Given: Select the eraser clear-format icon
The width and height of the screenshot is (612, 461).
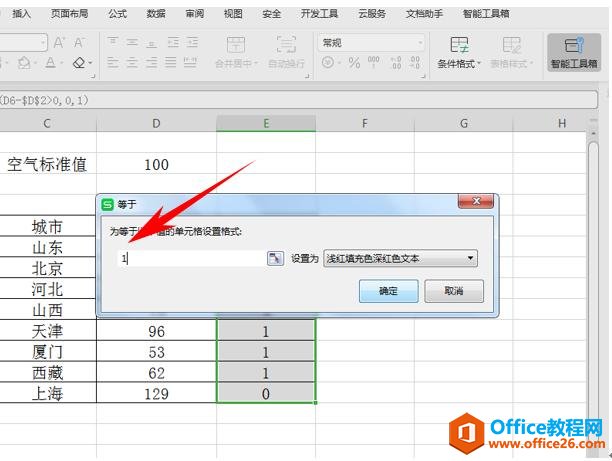Looking at the screenshot, I should [x=79, y=62].
